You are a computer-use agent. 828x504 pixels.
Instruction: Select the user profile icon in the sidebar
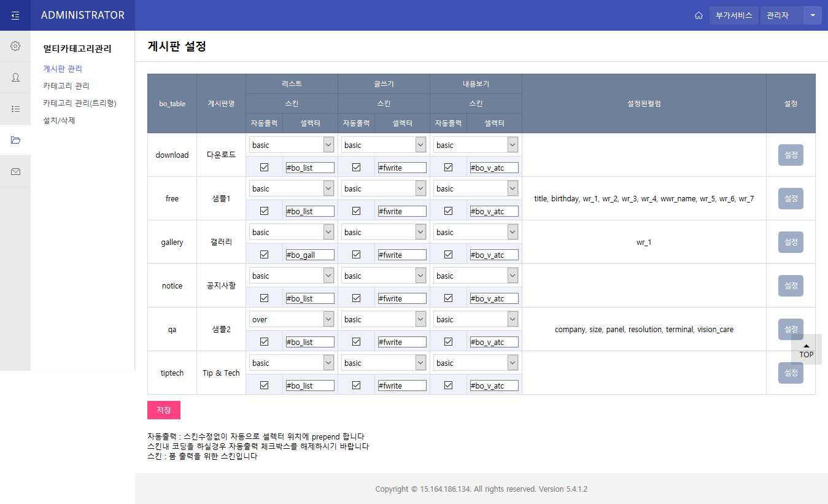click(x=15, y=77)
